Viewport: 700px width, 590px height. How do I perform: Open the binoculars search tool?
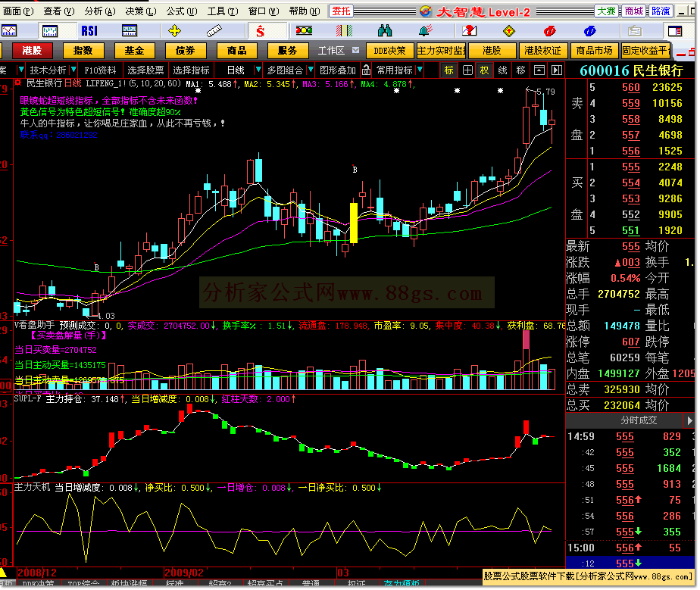pos(384,31)
